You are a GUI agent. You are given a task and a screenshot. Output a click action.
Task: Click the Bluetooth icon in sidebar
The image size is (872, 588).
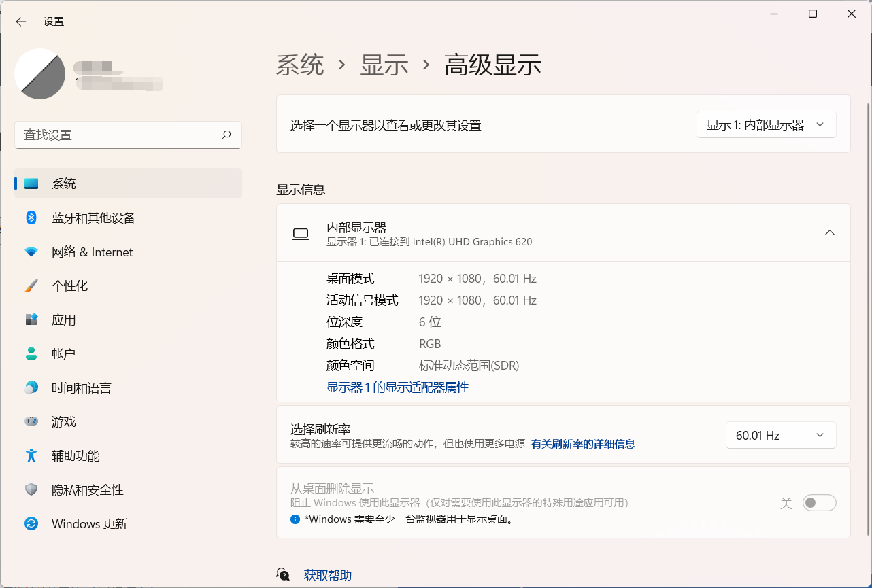(31, 218)
